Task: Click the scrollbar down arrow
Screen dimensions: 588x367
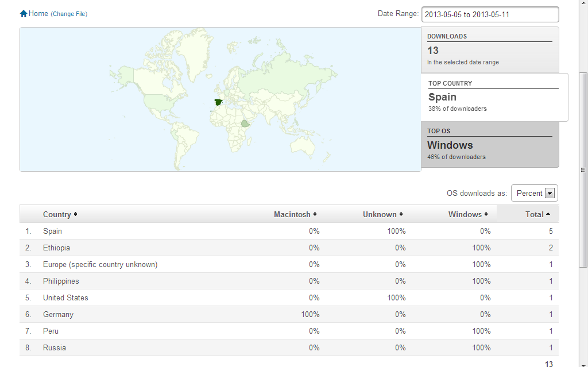Action: click(x=583, y=364)
